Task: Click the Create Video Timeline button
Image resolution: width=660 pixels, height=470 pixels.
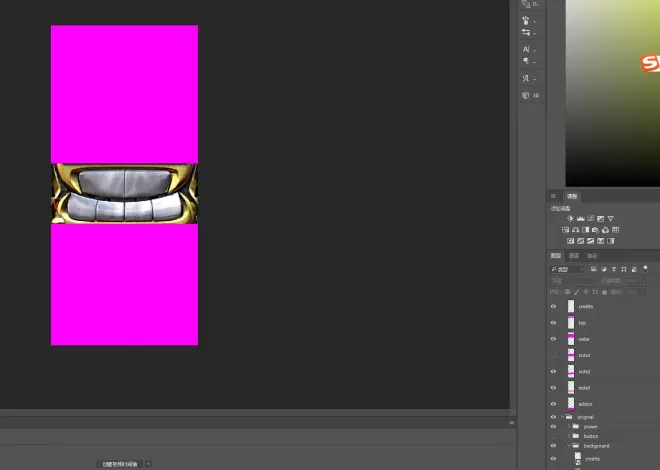Action: (x=120, y=464)
